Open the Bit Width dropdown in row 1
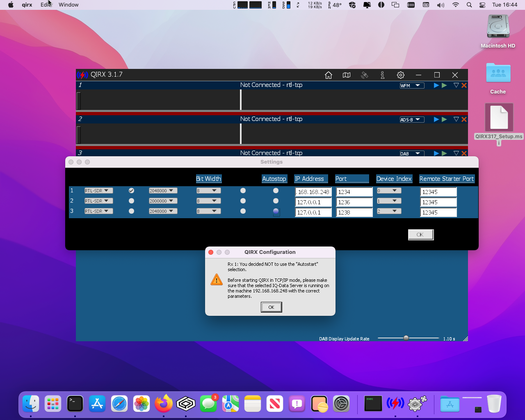The height and width of the screenshot is (420, 525). [x=208, y=191]
